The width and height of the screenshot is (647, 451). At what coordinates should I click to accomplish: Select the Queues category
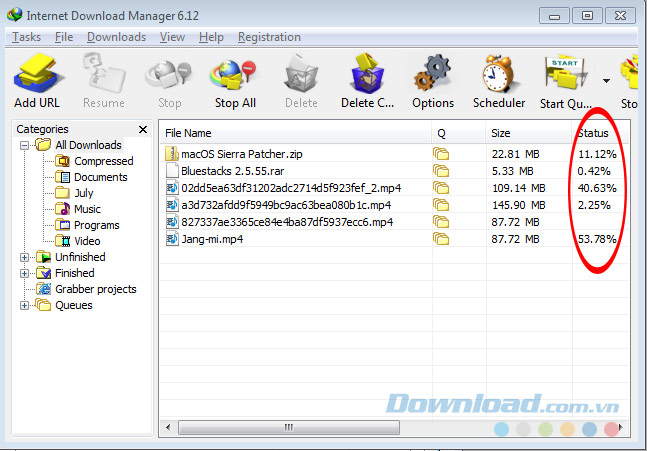click(74, 305)
